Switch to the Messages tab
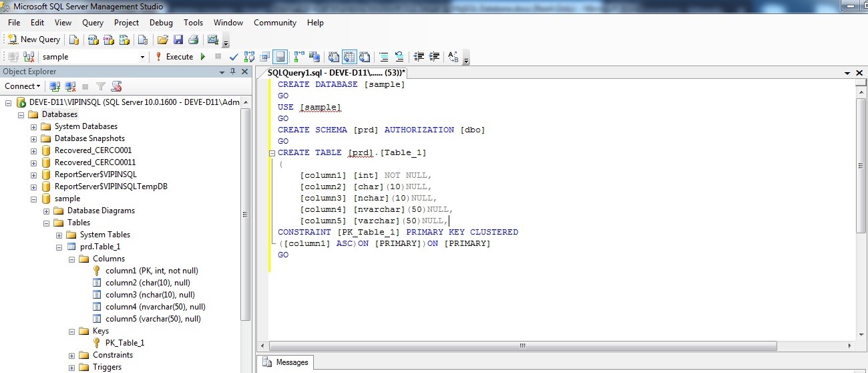868x373 pixels. (286, 362)
